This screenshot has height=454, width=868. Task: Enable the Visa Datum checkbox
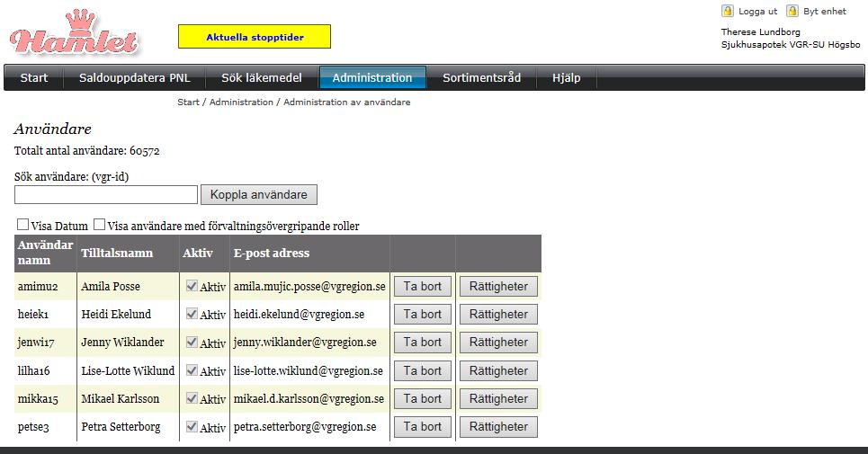[22, 224]
